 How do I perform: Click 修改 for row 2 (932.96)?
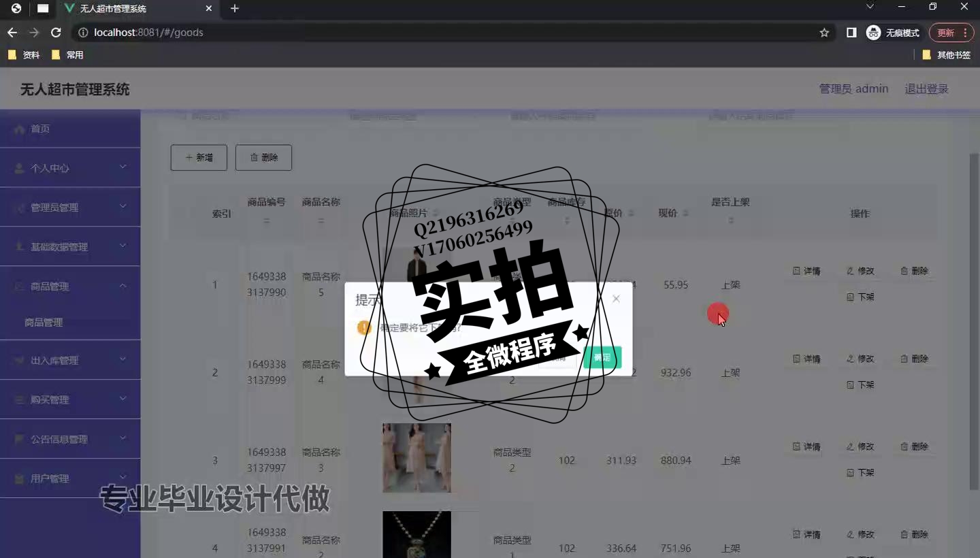860,359
